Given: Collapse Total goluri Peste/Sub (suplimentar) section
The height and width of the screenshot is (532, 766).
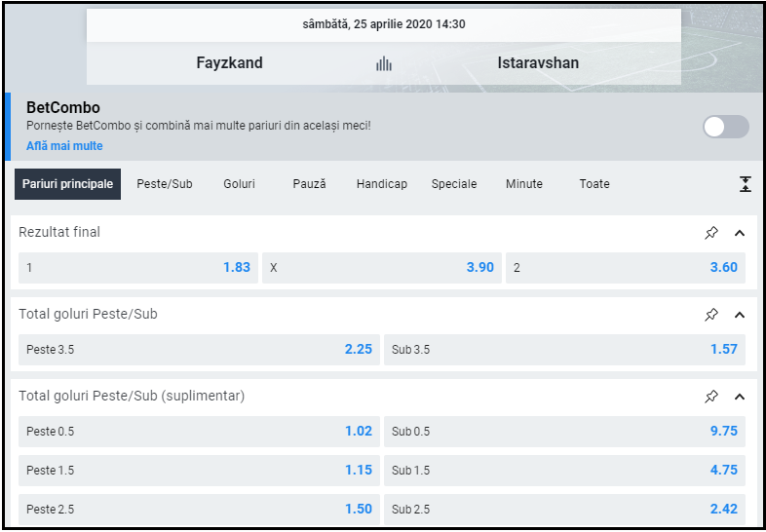Looking at the screenshot, I should tap(739, 397).
